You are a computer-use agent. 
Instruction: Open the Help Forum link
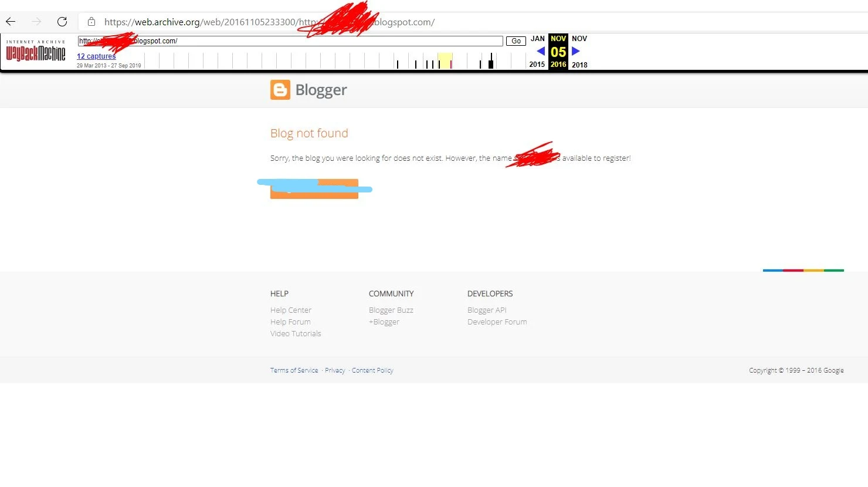click(290, 322)
